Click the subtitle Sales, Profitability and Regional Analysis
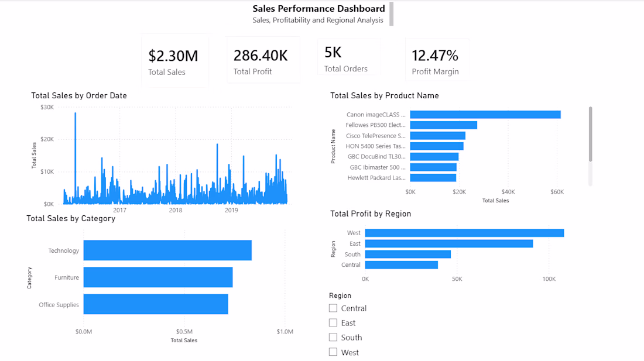 318,20
